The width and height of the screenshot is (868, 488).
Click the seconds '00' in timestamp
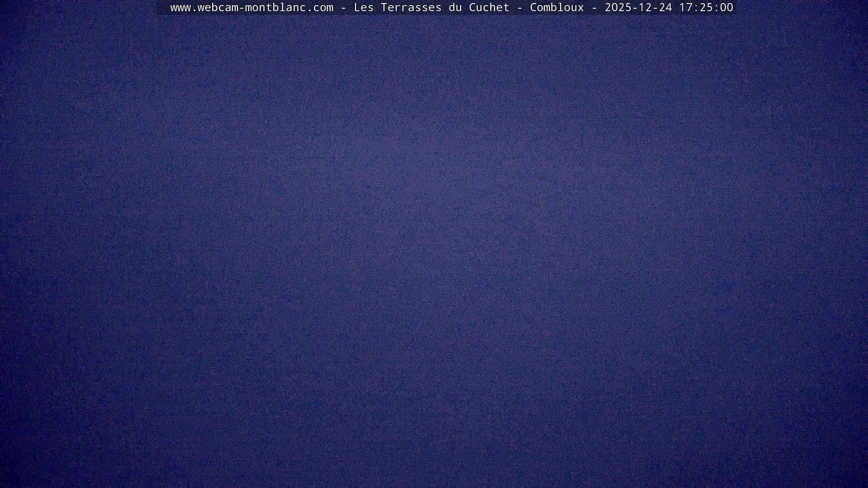click(x=726, y=7)
